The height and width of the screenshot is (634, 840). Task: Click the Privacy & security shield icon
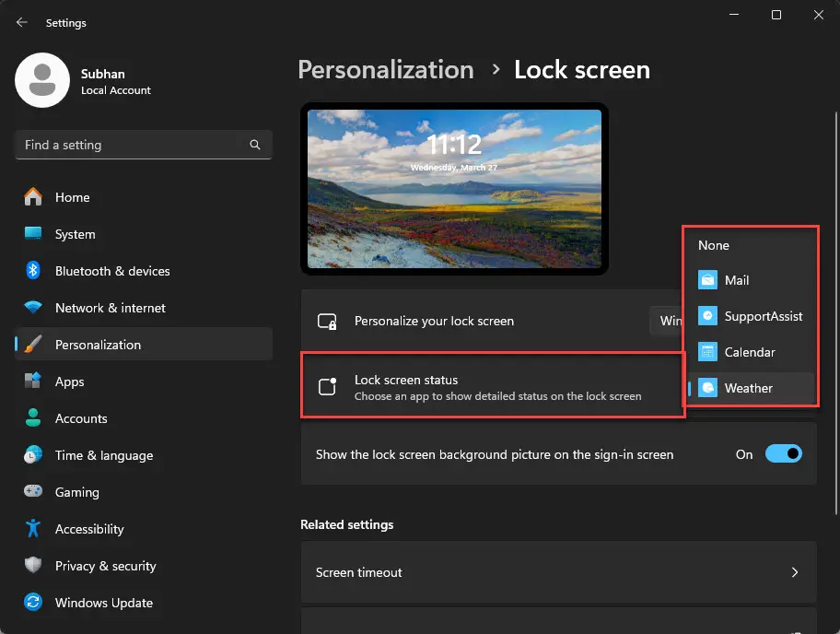[x=33, y=565]
